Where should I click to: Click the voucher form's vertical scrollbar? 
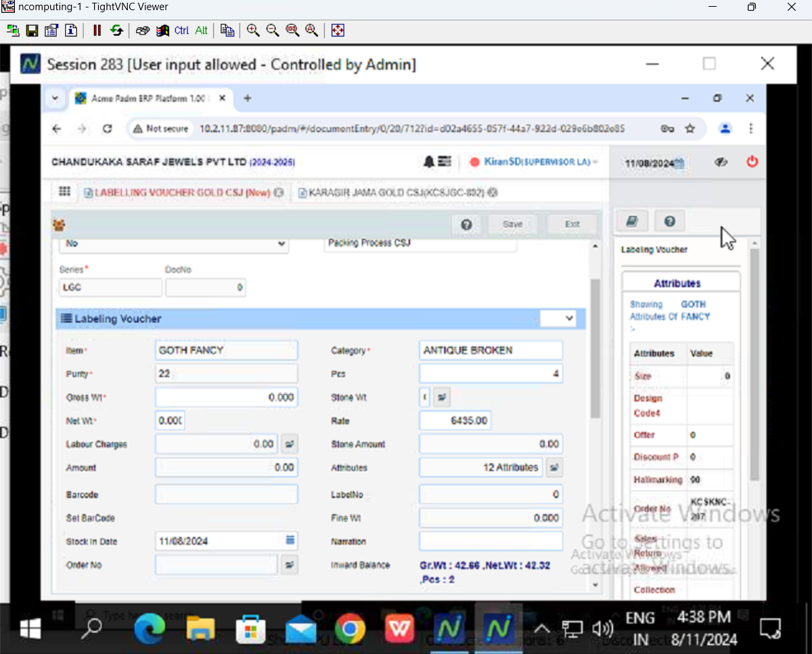[x=595, y=349]
